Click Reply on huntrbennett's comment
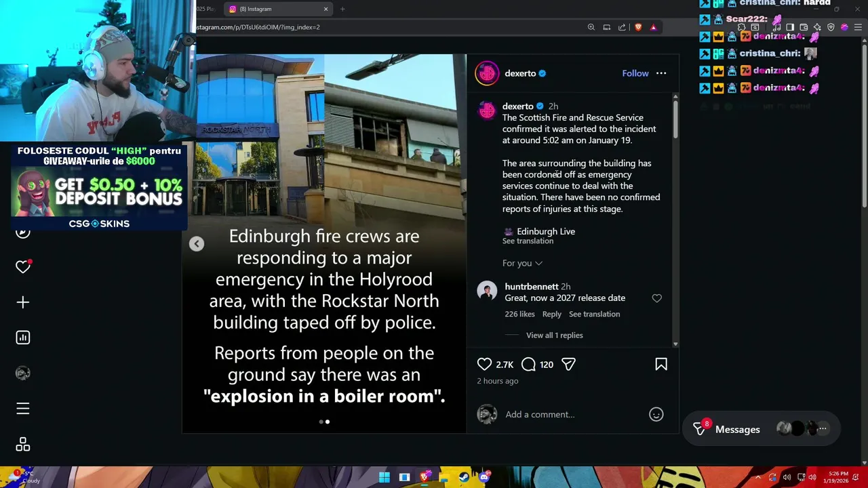This screenshot has width=868, height=488. click(551, 314)
